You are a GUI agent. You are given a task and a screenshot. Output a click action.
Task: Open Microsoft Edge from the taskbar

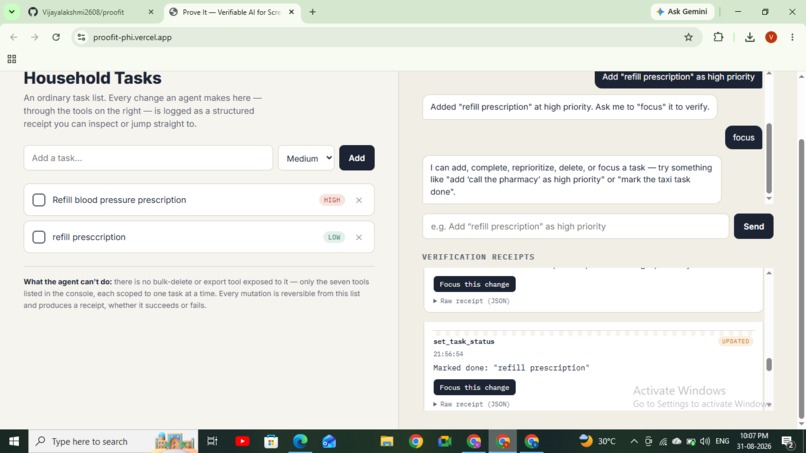click(300, 441)
